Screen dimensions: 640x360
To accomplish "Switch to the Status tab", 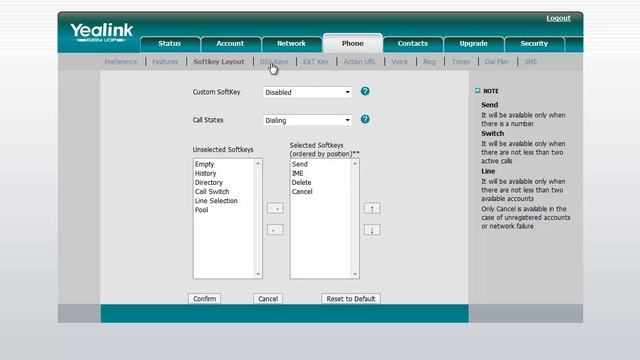I will [170, 44].
